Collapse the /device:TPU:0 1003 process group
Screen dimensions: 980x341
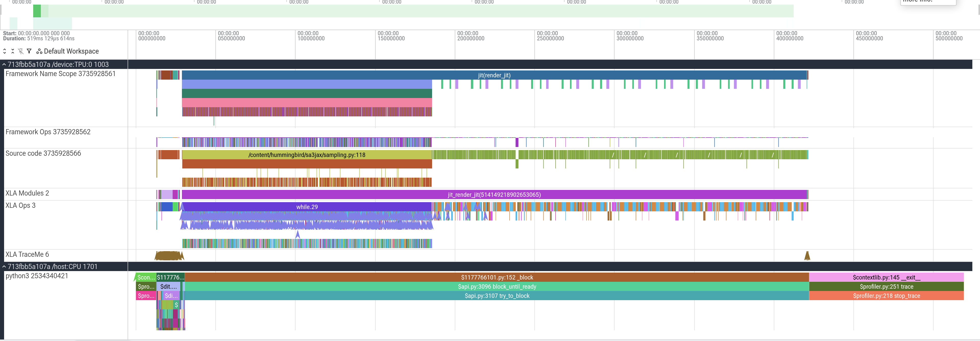4,64
